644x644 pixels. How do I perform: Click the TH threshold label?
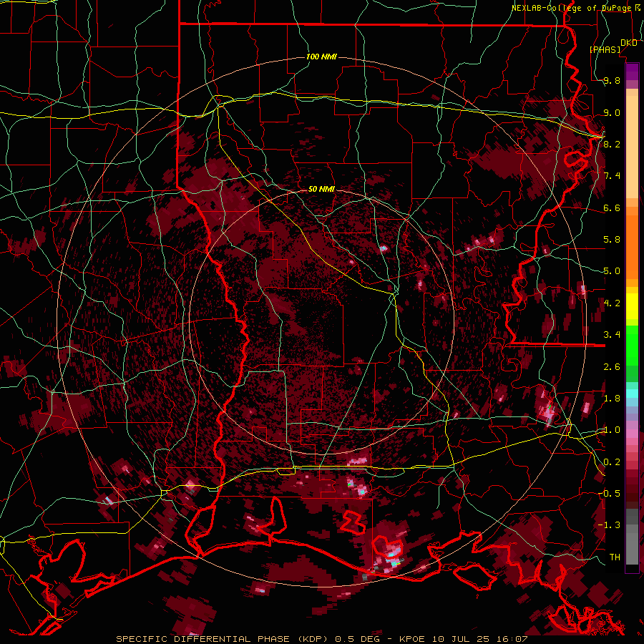615,557
